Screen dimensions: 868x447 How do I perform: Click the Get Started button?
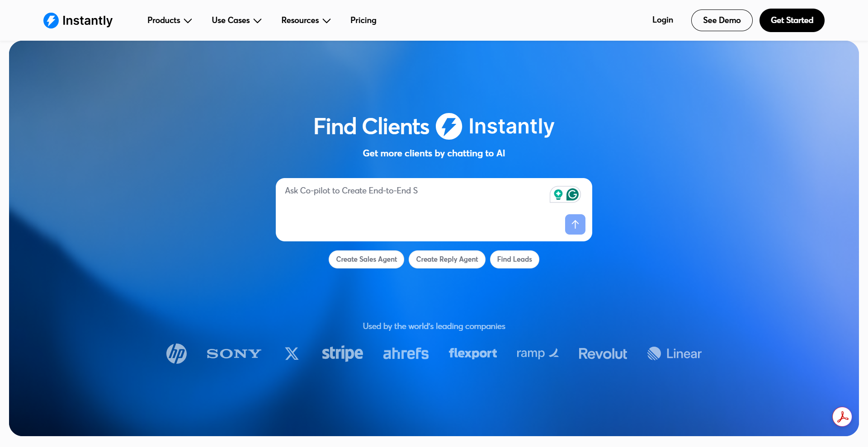[x=792, y=20]
